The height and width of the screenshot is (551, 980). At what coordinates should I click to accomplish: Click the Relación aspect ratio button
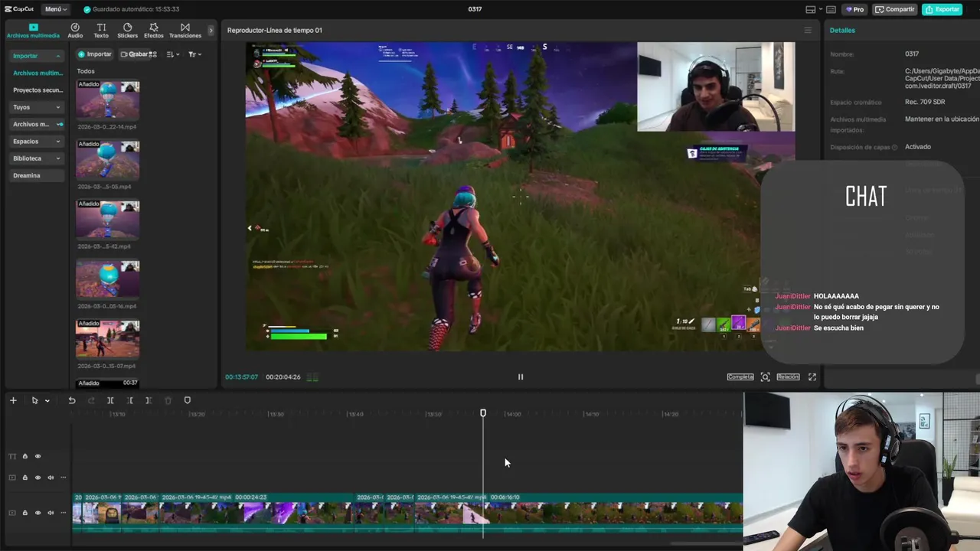click(788, 377)
